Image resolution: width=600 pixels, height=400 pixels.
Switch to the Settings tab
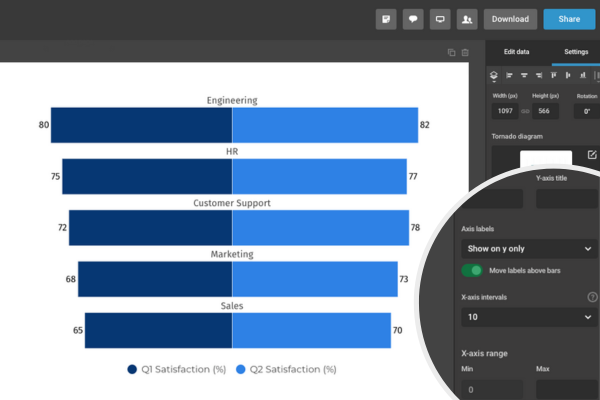coord(576,52)
